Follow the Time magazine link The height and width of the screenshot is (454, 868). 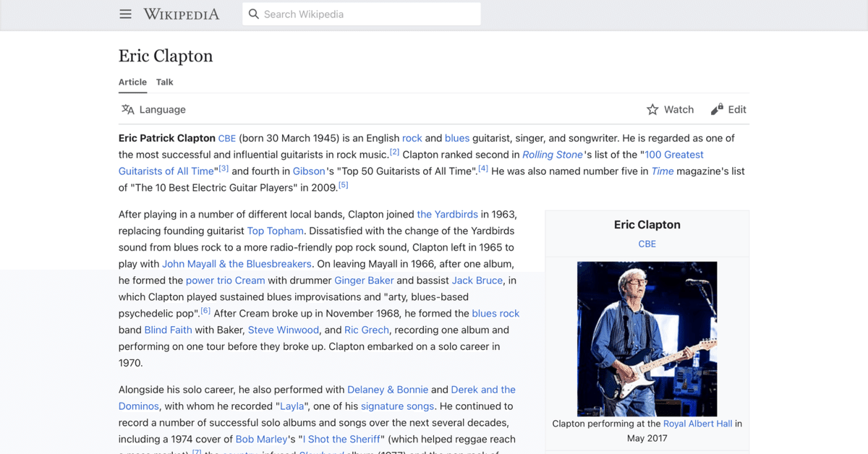(x=663, y=171)
